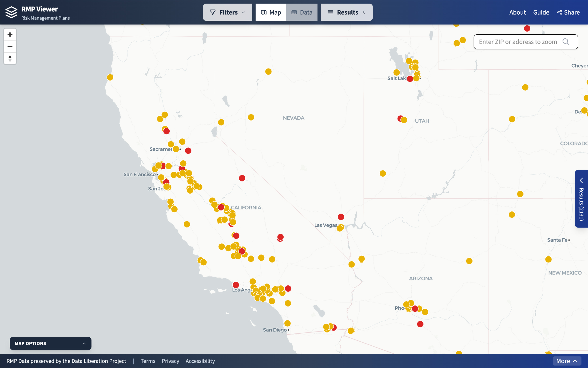The height and width of the screenshot is (368, 588).
Task: Collapse the Map Options panel
Action: click(84, 343)
